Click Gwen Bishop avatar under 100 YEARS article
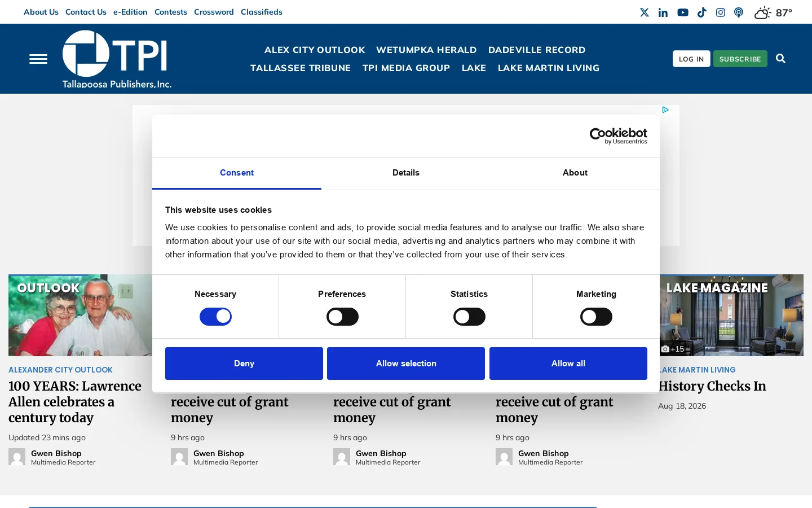The width and height of the screenshot is (812, 508). (17, 457)
